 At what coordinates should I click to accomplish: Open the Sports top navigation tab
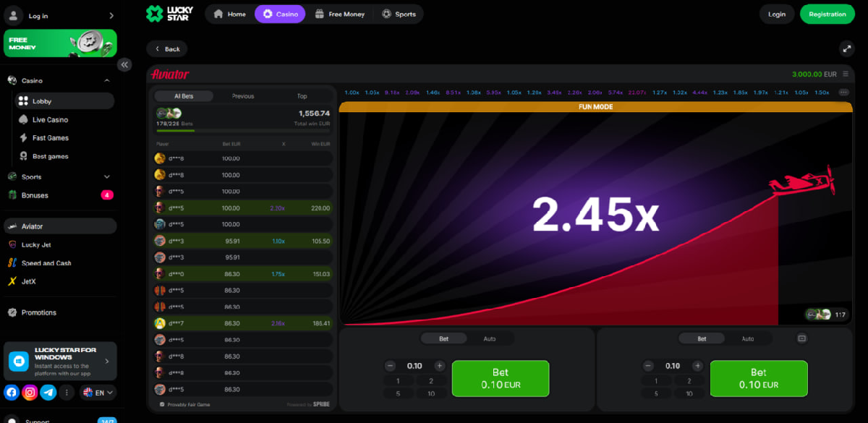tap(399, 14)
